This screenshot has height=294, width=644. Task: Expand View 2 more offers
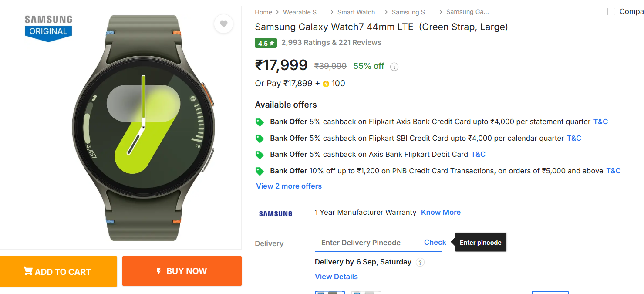[289, 186]
